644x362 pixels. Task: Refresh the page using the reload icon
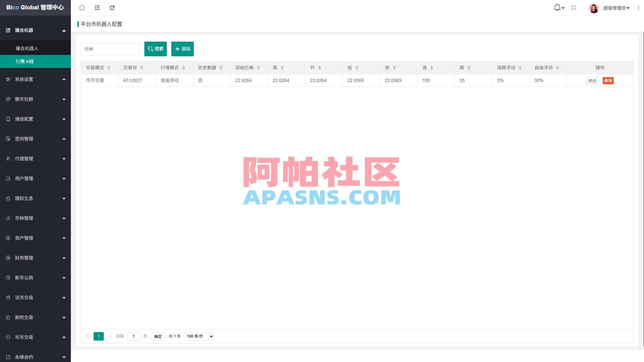pos(112,7)
